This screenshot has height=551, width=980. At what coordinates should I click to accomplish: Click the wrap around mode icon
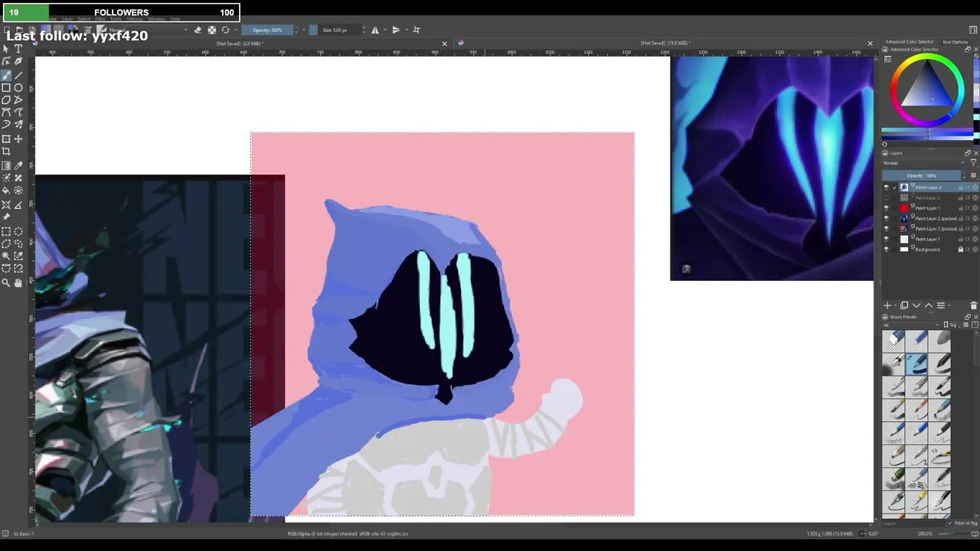coord(416,30)
